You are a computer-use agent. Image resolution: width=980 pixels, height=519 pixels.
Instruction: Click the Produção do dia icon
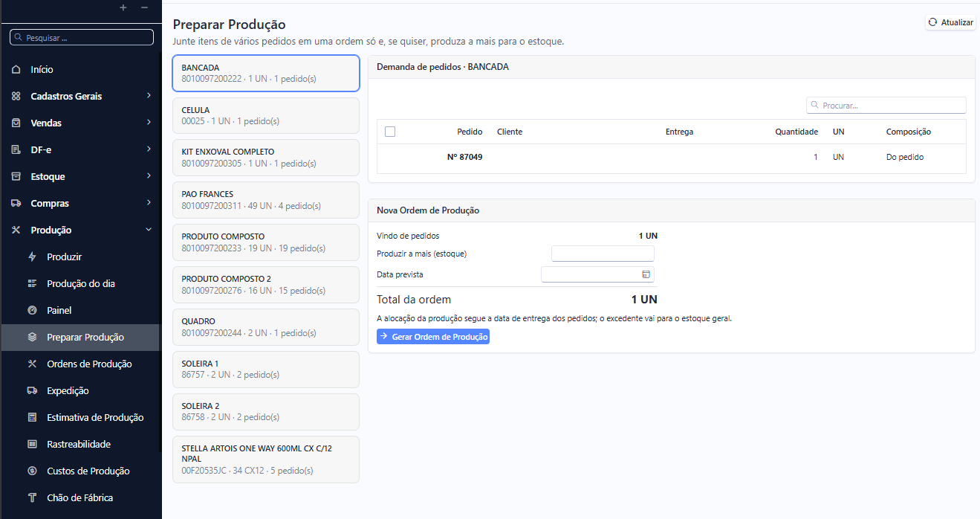pyautogui.click(x=32, y=283)
